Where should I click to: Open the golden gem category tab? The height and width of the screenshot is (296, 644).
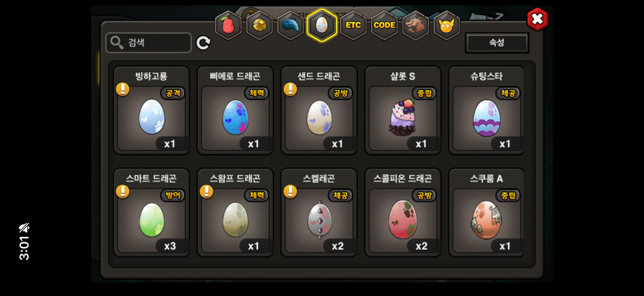tap(259, 25)
